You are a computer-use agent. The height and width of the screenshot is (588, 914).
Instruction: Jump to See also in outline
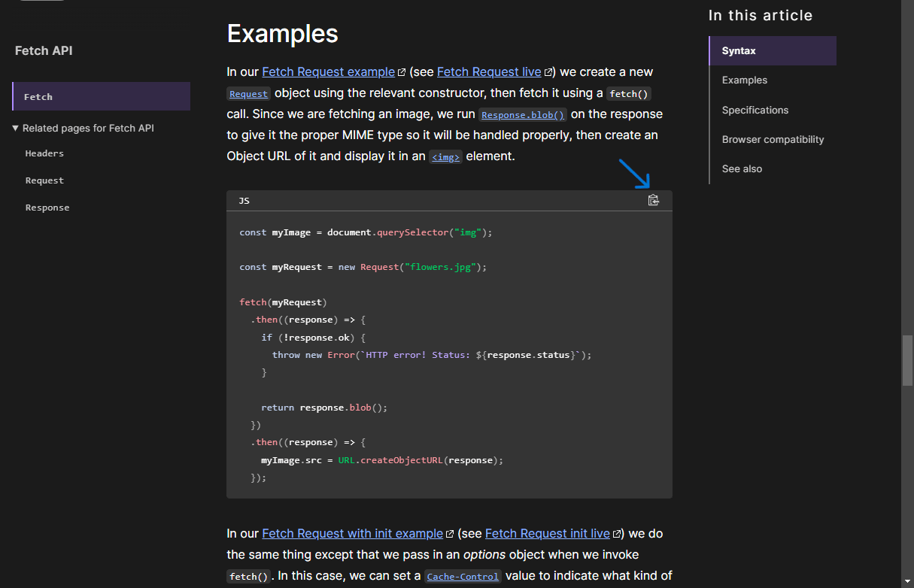click(742, 168)
